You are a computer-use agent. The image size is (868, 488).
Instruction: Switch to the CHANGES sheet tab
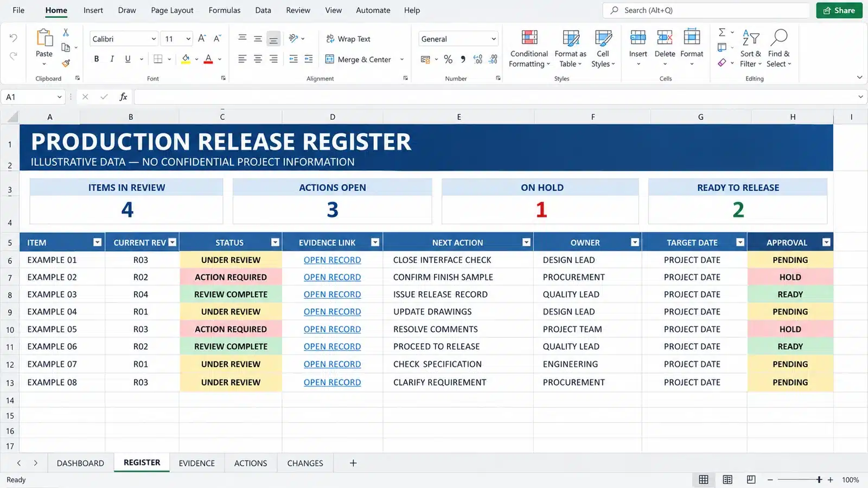[x=305, y=463]
